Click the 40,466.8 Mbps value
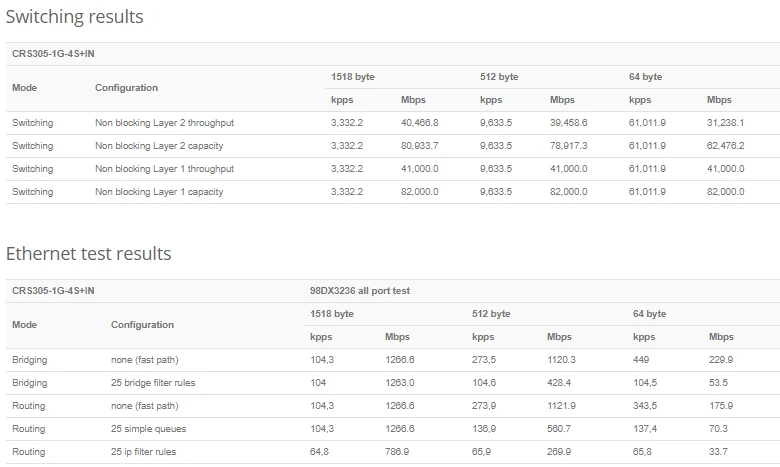The width and height of the screenshot is (780, 467). pos(419,123)
